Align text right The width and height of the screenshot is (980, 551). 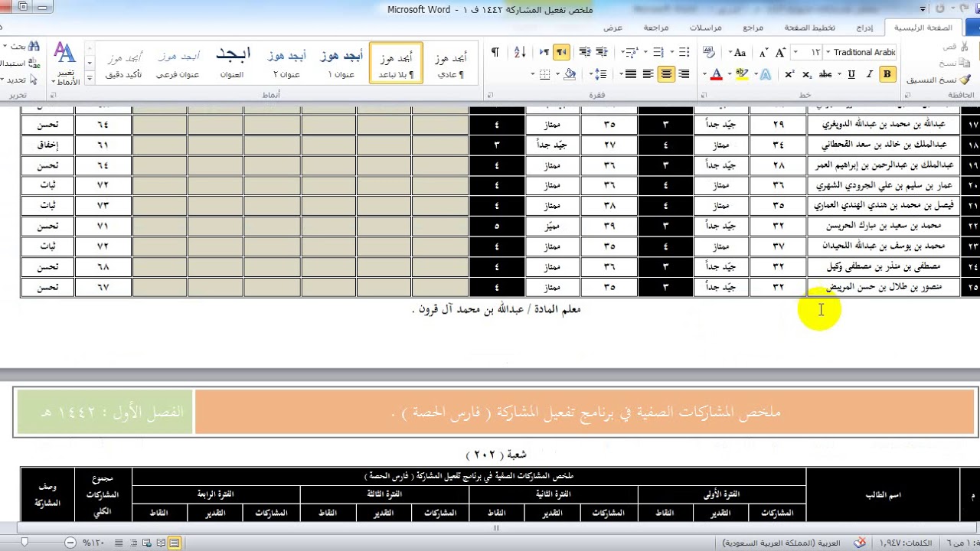684,74
